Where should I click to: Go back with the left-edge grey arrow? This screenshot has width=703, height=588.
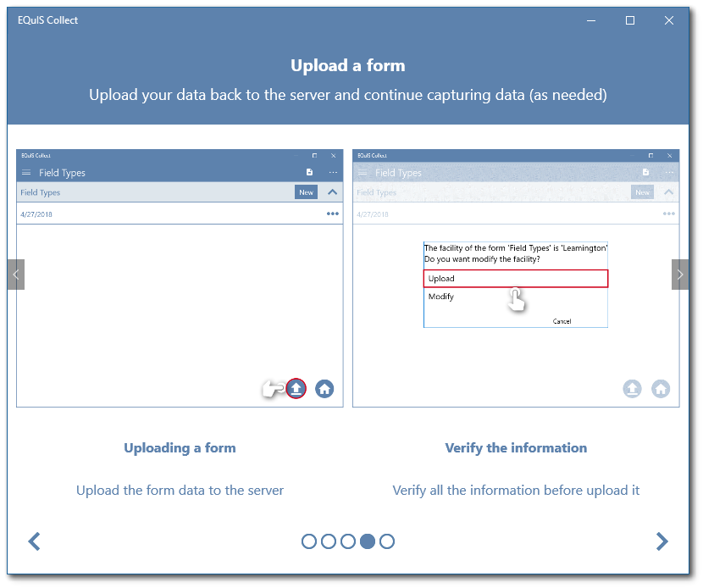pos(16,275)
